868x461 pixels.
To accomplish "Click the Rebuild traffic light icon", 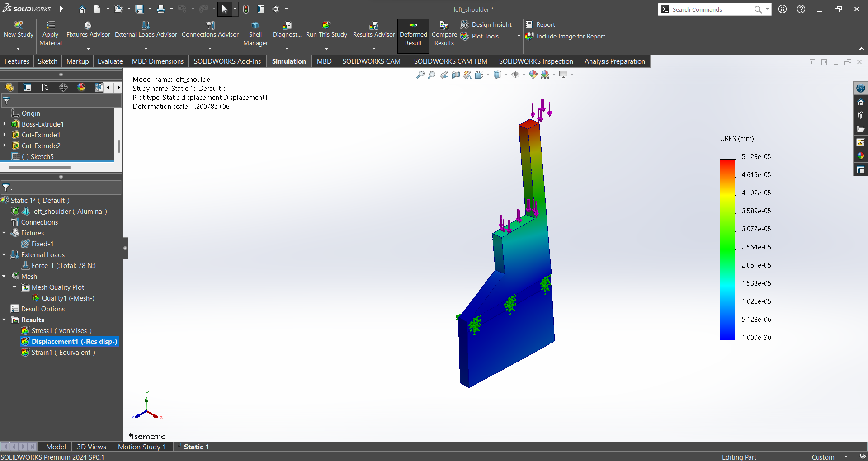I will 246,9.
